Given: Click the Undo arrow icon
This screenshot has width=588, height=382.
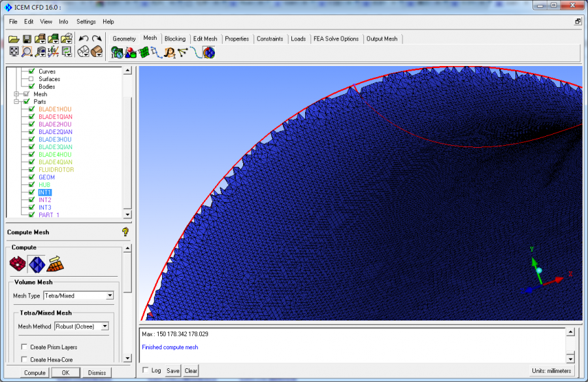Looking at the screenshot, I should pyautogui.click(x=84, y=39).
